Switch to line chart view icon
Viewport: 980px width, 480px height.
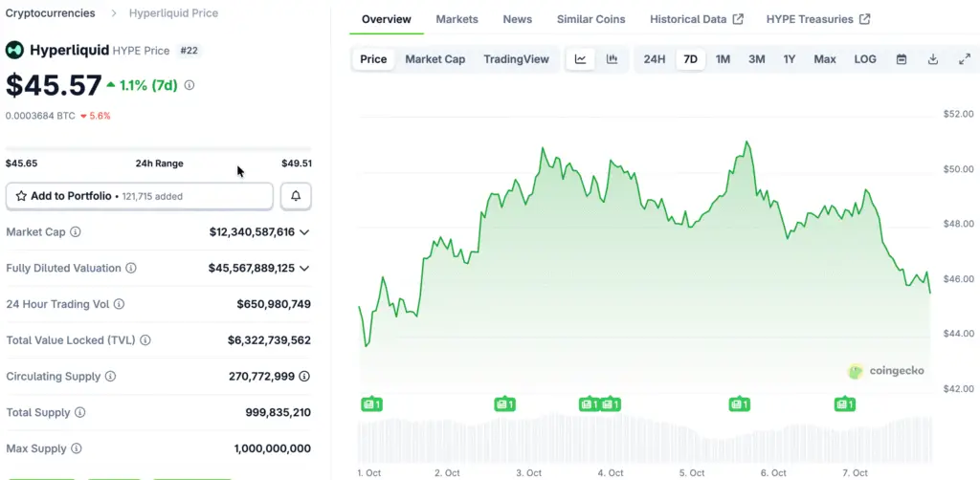[x=581, y=59]
